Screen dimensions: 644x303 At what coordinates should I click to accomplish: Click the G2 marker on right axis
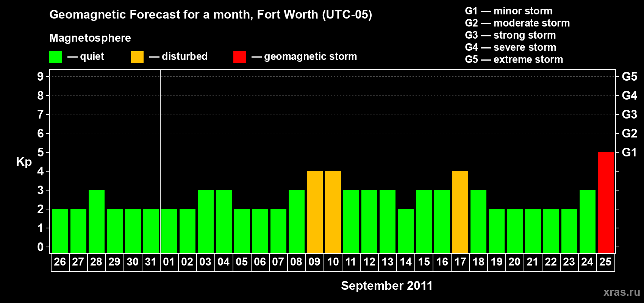(x=629, y=133)
